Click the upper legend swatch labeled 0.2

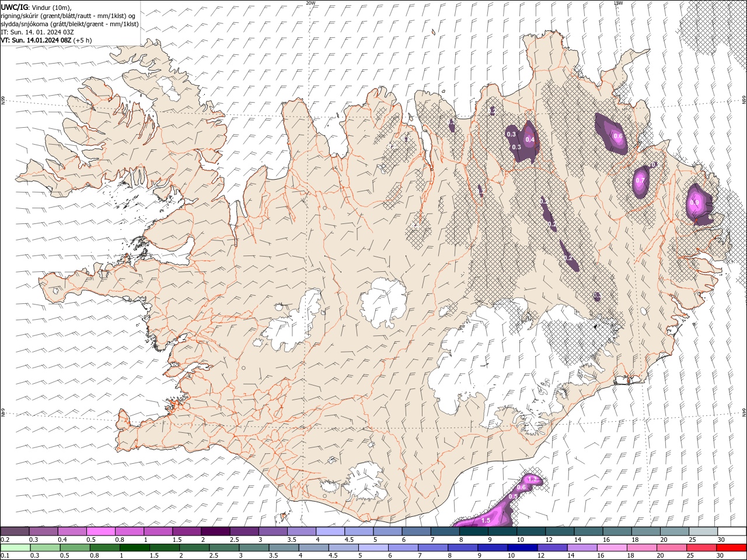coord(15,531)
